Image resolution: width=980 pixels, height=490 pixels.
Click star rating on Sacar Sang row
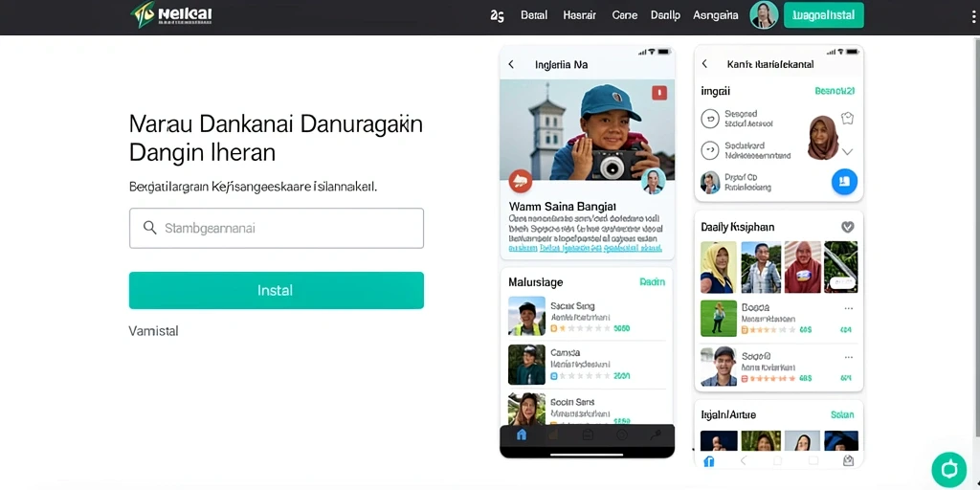[585, 327]
